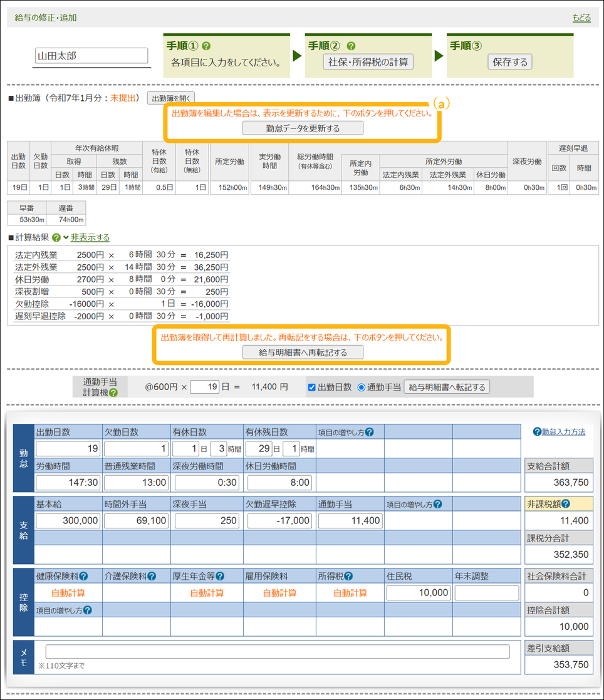Select the 通勤手当 radio button
Screen dimensions: 604x700
click(361, 388)
